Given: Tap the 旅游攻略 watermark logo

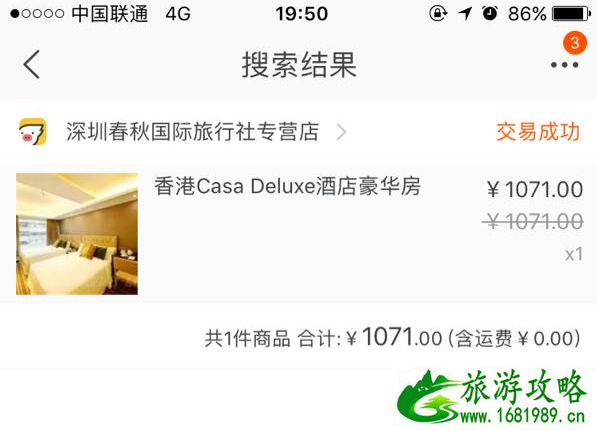Looking at the screenshot, I should [x=491, y=397].
